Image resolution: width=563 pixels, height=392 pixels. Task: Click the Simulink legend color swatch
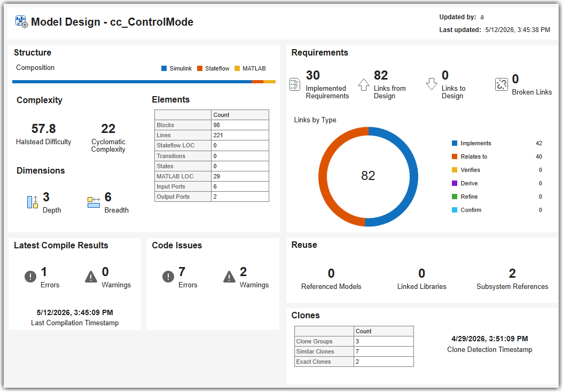click(164, 68)
